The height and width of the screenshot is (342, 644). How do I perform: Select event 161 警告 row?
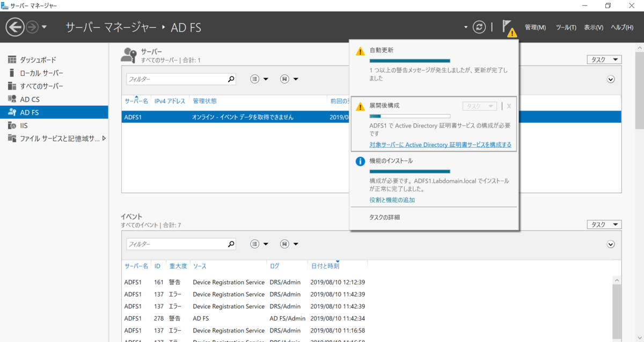coord(367,282)
